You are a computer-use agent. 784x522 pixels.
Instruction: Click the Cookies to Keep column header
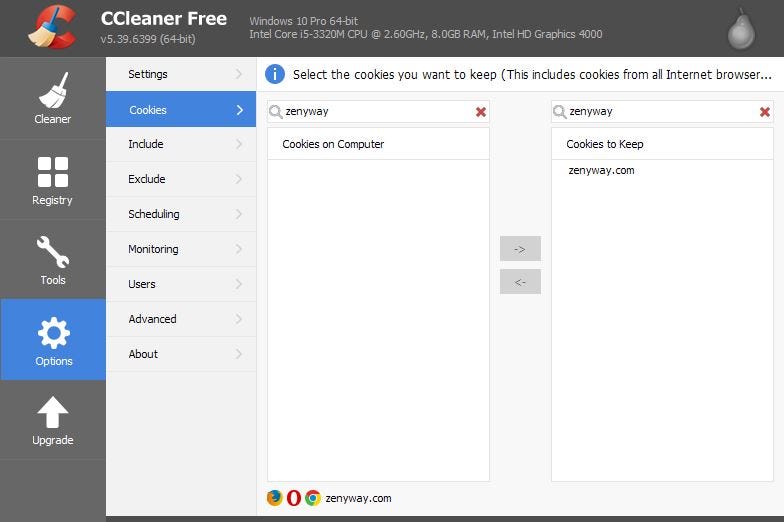(662, 144)
